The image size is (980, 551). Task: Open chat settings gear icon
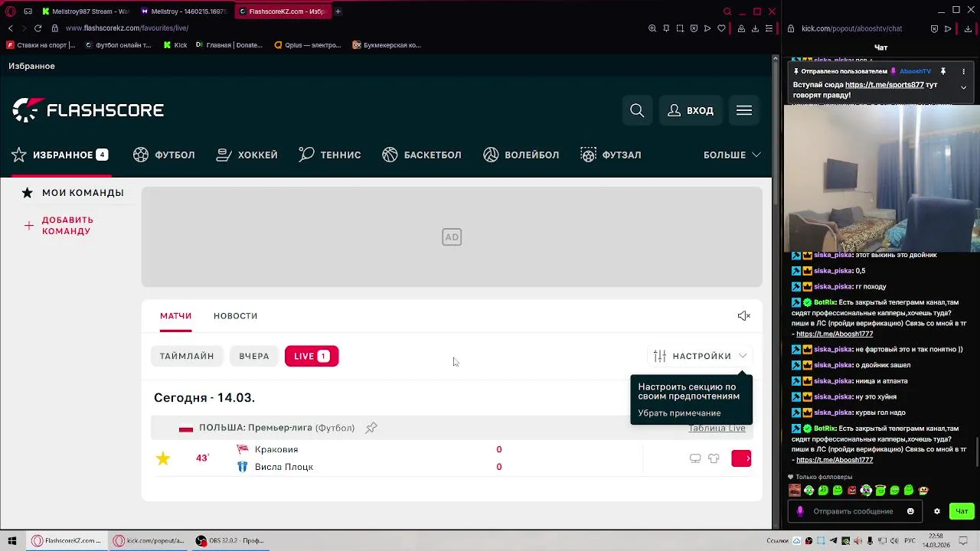pyautogui.click(x=936, y=511)
